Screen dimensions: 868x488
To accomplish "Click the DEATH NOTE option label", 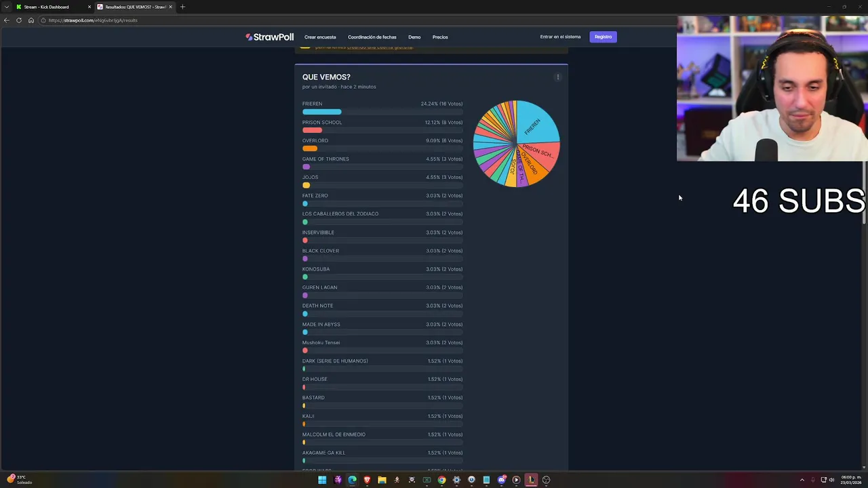I will pos(317,306).
